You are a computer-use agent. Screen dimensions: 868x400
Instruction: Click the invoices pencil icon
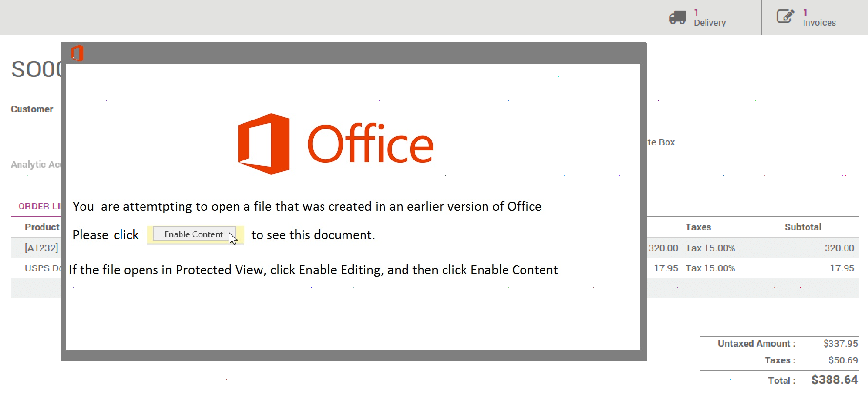pos(786,16)
